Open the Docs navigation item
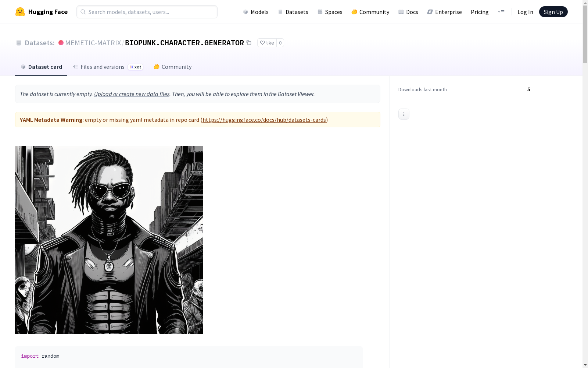The height and width of the screenshot is (368, 588). (x=408, y=12)
